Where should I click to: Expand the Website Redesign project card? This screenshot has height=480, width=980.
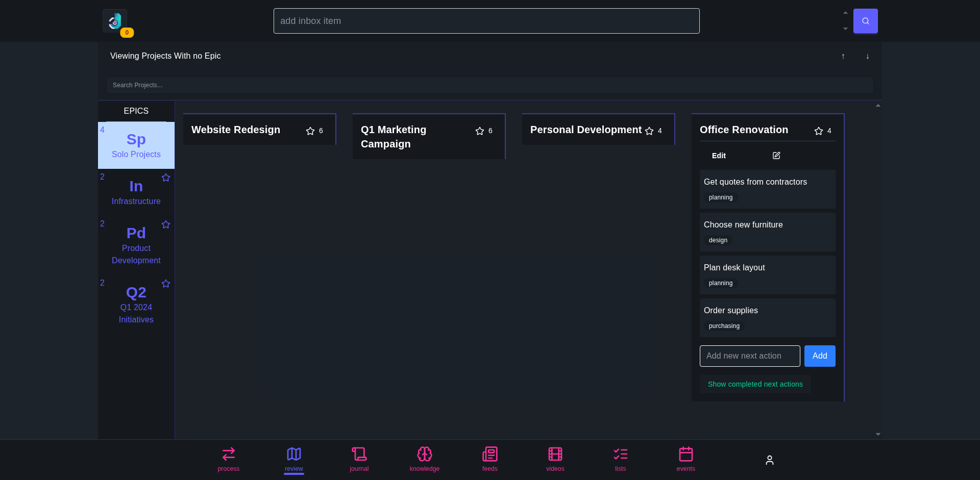click(236, 130)
